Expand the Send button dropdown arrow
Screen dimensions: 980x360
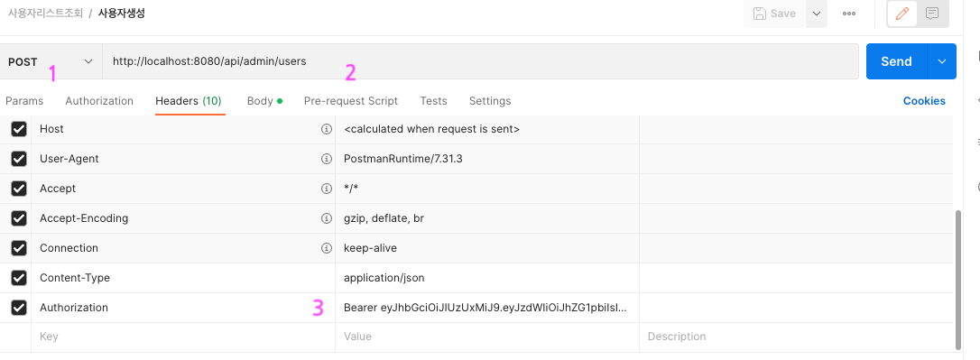942,61
